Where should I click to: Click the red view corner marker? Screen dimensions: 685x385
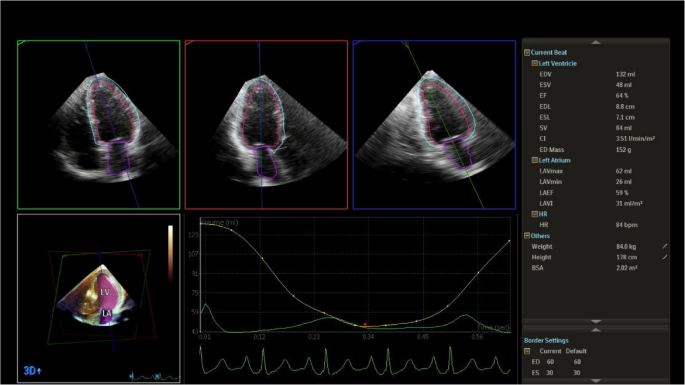pos(189,42)
